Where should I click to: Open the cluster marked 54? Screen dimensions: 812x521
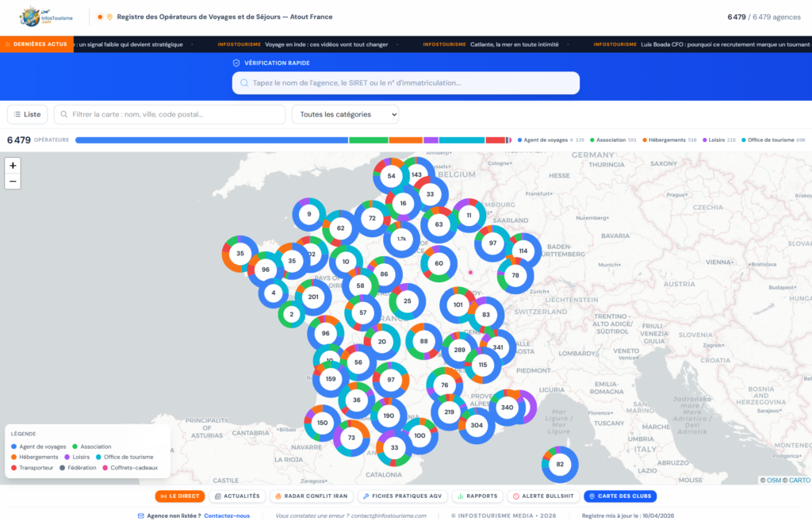[x=392, y=176]
